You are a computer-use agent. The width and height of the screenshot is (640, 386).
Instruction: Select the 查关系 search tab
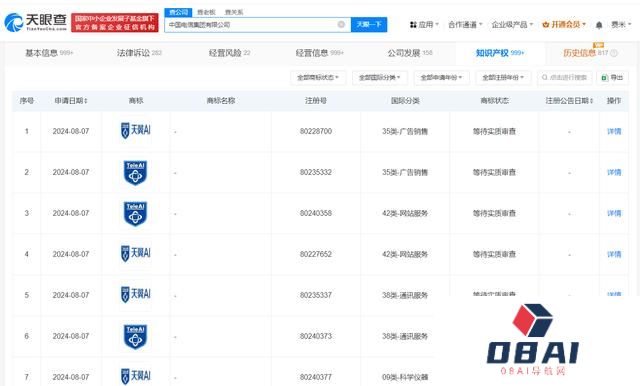pyautogui.click(x=234, y=12)
